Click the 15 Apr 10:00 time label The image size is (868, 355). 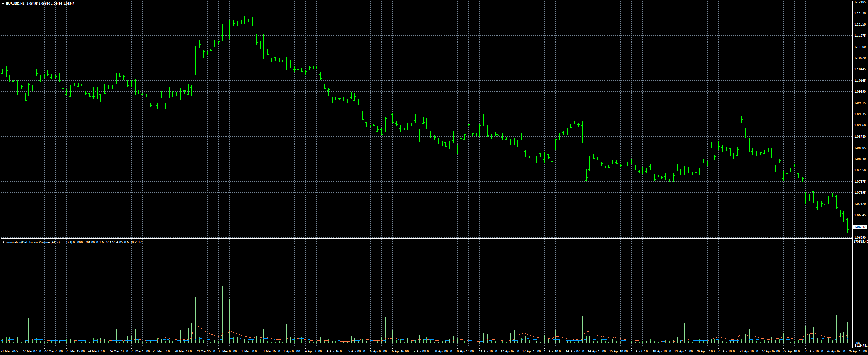pos(618,351)
